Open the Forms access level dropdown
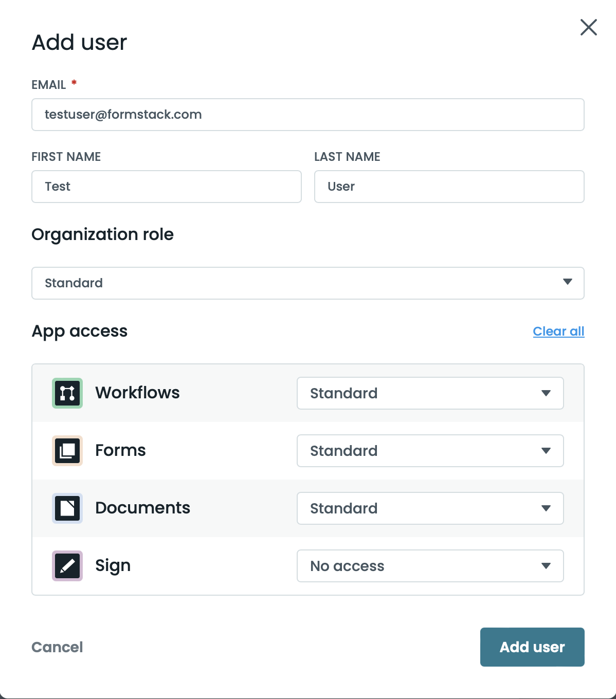 (430, 451)
